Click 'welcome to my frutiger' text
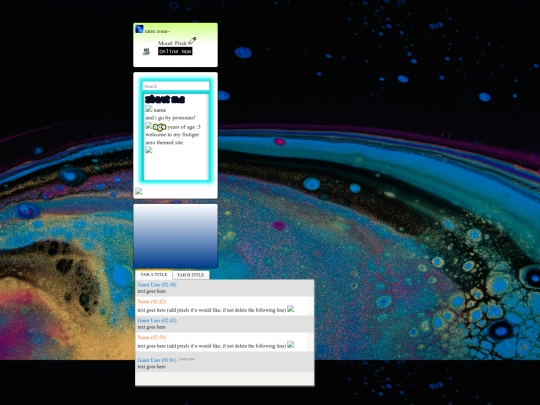This screenshot has width=540, height=405. tap(172, 135)
